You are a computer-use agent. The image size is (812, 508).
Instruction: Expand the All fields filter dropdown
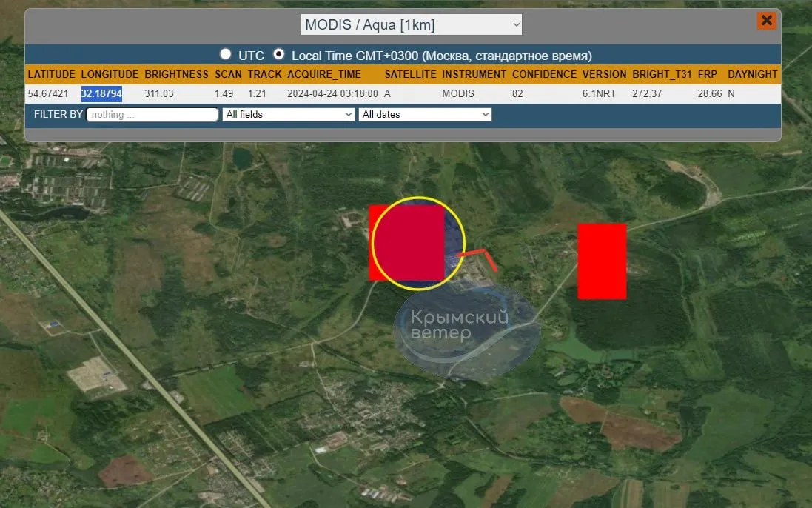(289, 114)
